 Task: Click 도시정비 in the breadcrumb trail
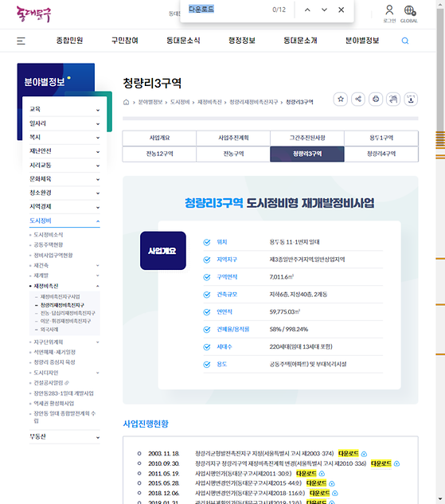pyautogui.click(x=180, y=102)
